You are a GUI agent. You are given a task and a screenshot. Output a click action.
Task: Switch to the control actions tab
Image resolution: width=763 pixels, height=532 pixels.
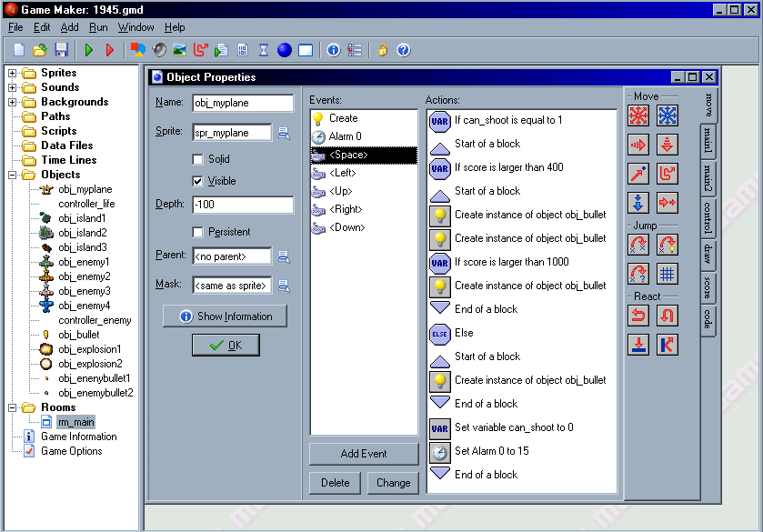coord(708,217)
